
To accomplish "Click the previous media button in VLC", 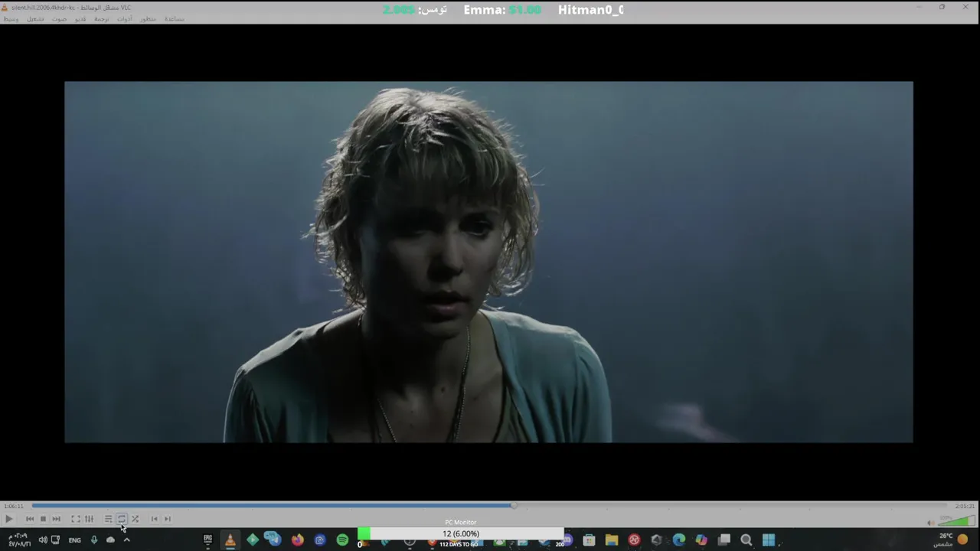I will point(30,519).
